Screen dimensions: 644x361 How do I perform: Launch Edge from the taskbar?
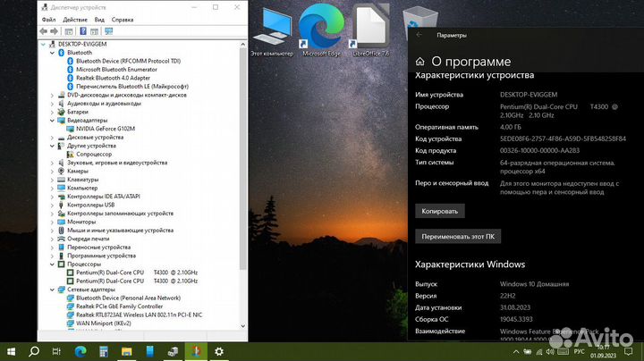(x=80, y=351)
